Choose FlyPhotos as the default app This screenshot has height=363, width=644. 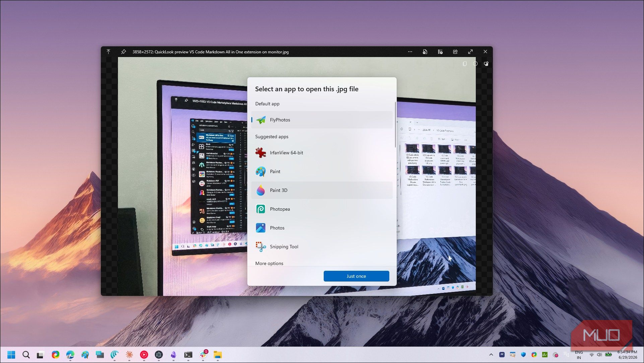coord(322,120)
